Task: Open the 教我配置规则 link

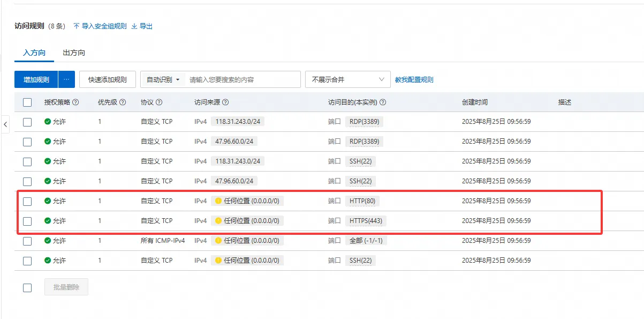Action: pos(414,79)
